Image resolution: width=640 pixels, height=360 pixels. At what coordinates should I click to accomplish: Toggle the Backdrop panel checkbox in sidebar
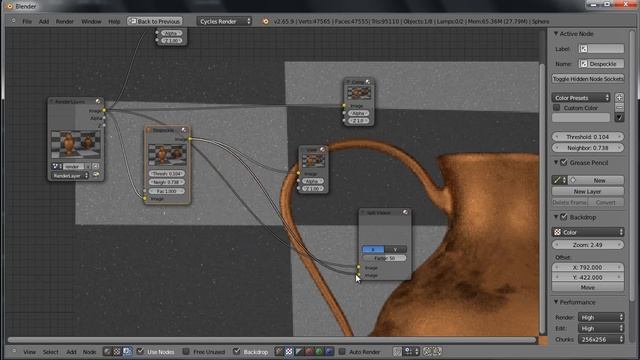(564, 217)
